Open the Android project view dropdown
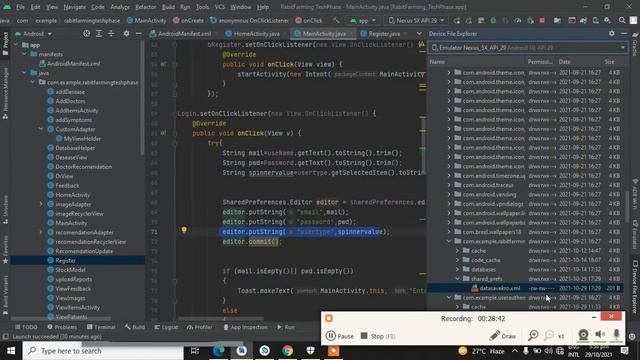640x360 pixels. point(33,33)
